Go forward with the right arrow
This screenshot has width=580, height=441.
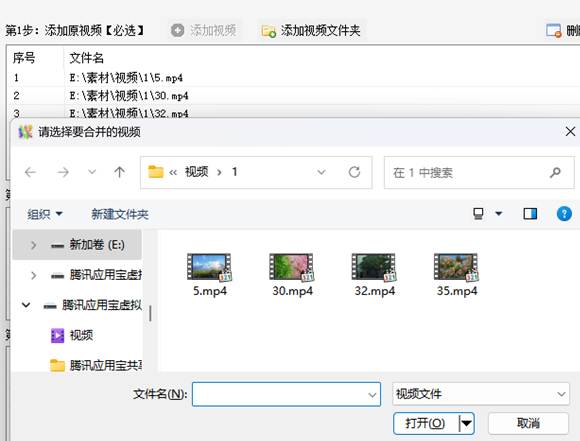pyautogui.click(x=63, y=172)
